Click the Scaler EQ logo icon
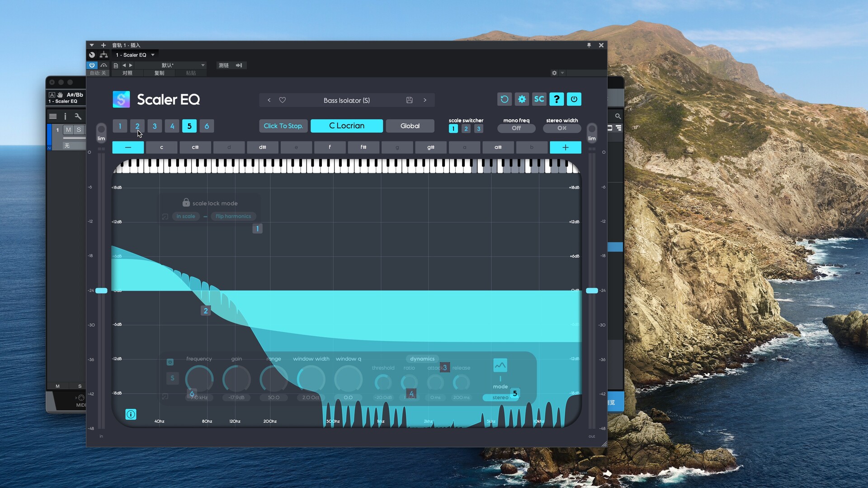Viewport: 868px width, 488px height. tap(121, 99)
